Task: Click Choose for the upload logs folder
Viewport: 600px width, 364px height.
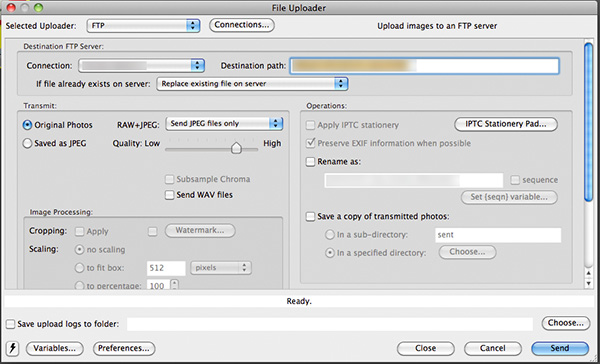Action: pos(566,323)
